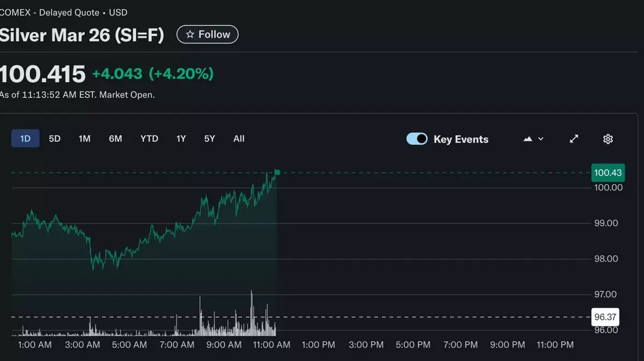Screen dimensions: 644x361
Task: Click the previous close 96.37 label
Action: 605,317
